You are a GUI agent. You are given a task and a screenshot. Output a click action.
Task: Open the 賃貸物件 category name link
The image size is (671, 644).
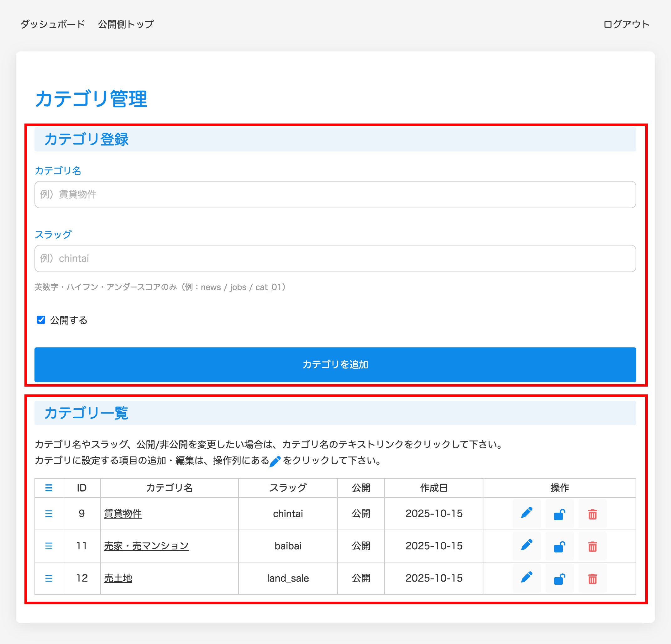point(123,514)
